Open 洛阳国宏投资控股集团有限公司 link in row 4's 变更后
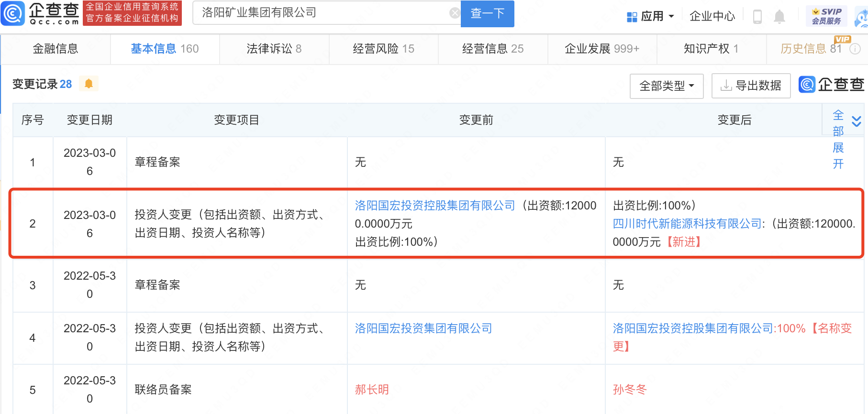 click(x=693, y=328)
